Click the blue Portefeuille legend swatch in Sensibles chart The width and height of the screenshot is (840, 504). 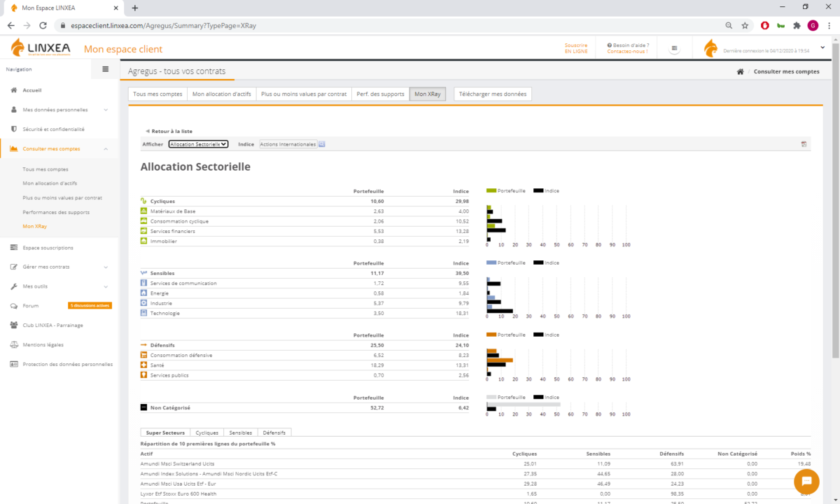coord(491,262)
